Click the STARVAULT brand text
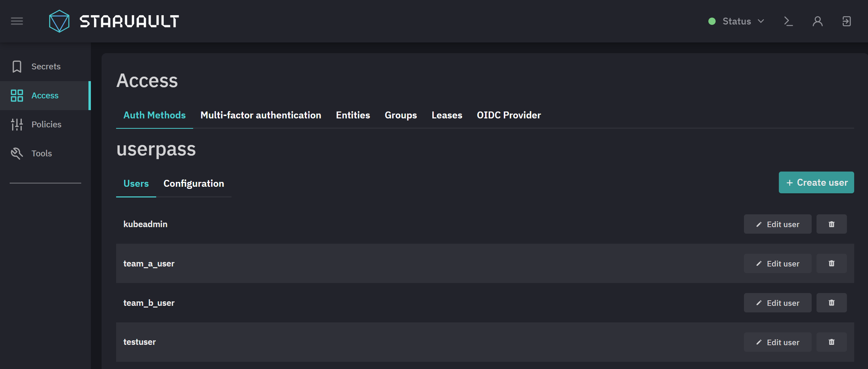The height and width of the screenshot is (369, 868). click(129, 21)
